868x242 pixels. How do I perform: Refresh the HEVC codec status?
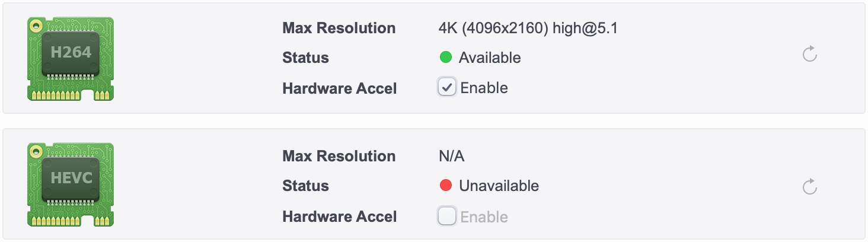[810, 187]
